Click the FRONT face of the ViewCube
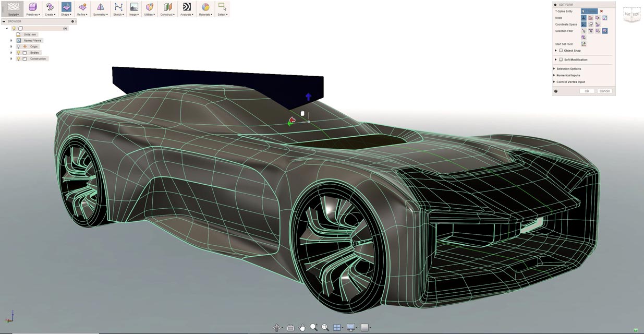The height and width of the screenshot is (334, 644). (636, 14)
